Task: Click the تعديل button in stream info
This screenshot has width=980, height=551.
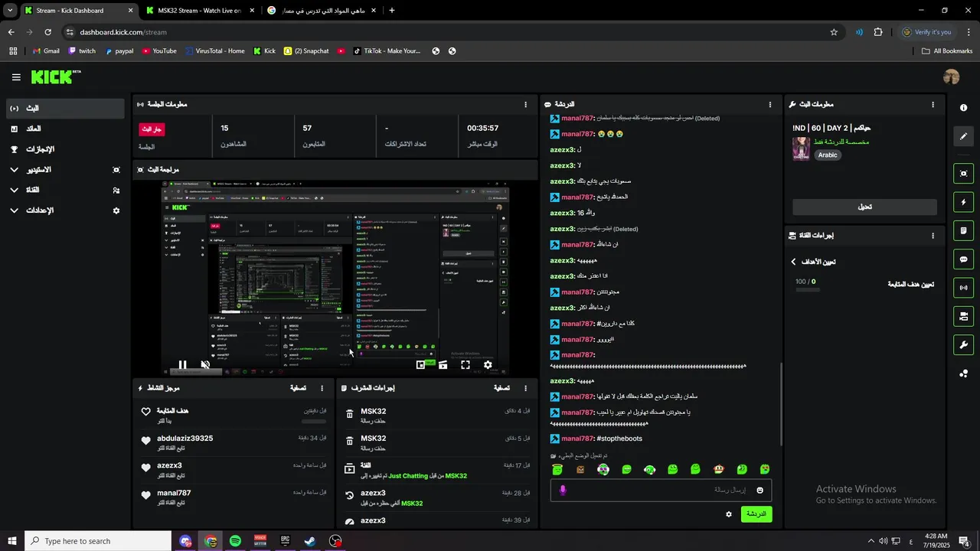Action: (x=864, y=207)
